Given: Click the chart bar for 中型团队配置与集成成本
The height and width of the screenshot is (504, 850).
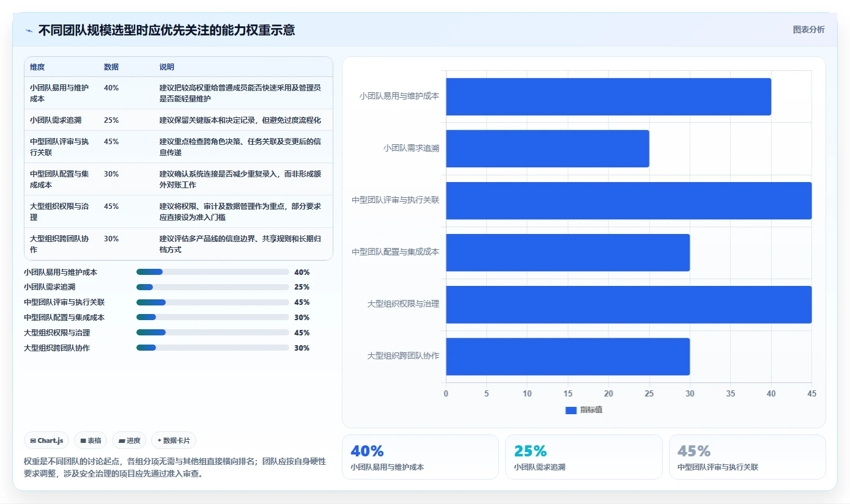Looking at the screenshot, I should 567,252.
